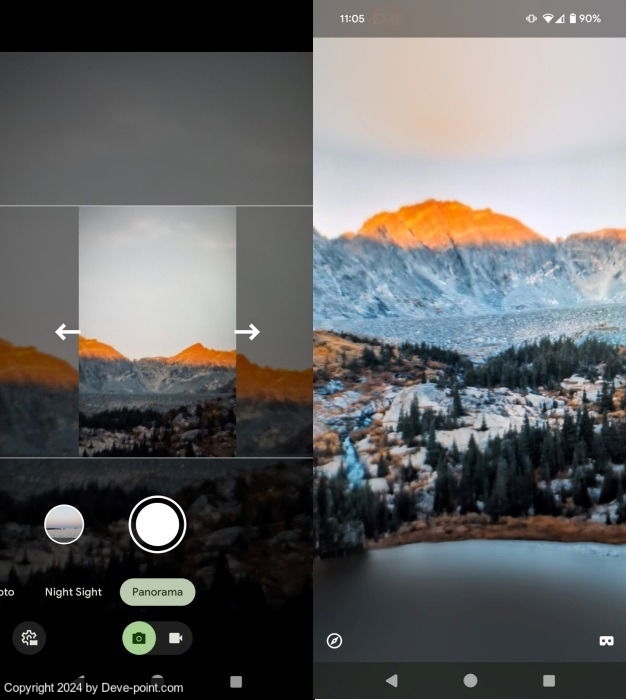
Task: Open camera settings gear icon
Action: point(29,638)
